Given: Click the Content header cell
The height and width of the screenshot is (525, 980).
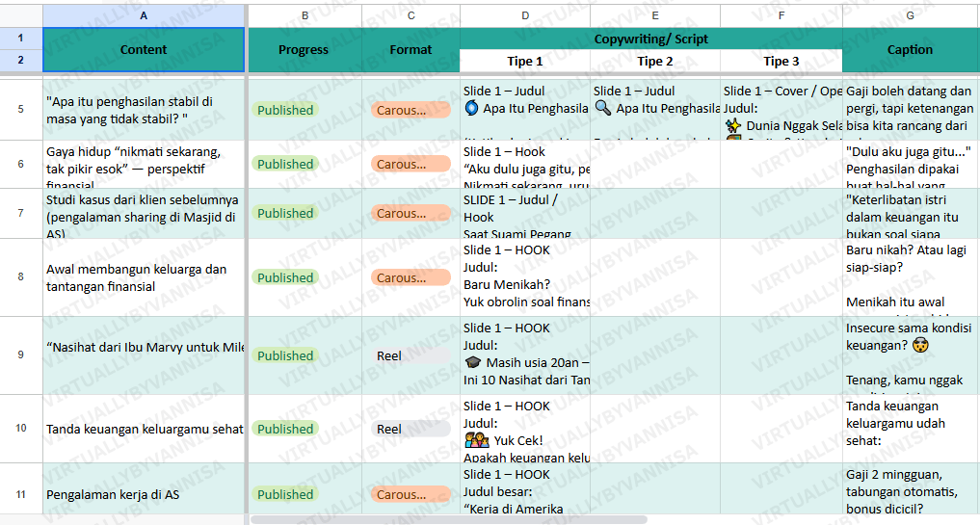Looking at the screenshot, I should tap(144, 49).
